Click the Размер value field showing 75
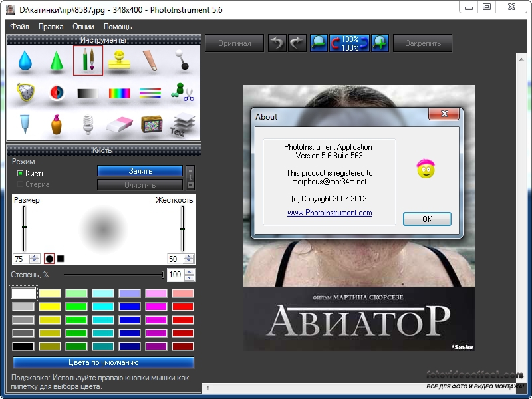Screen dimensions: 532x399 click(x=21, y=259)
